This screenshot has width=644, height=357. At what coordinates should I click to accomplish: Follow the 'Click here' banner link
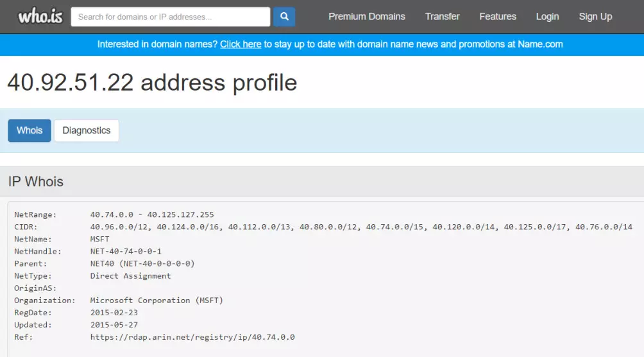[x=241, y=44]
